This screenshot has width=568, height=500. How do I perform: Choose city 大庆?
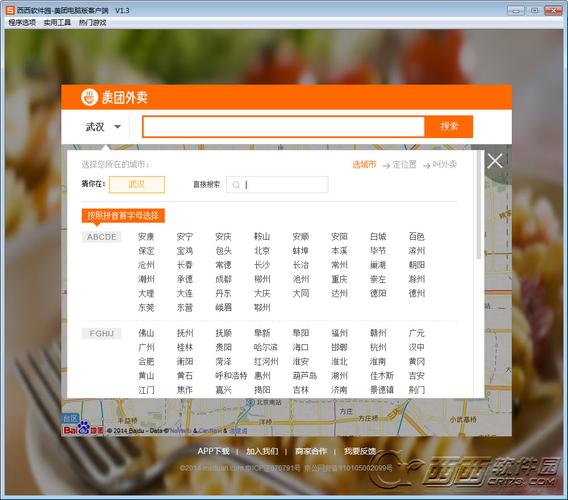(262, 293)
